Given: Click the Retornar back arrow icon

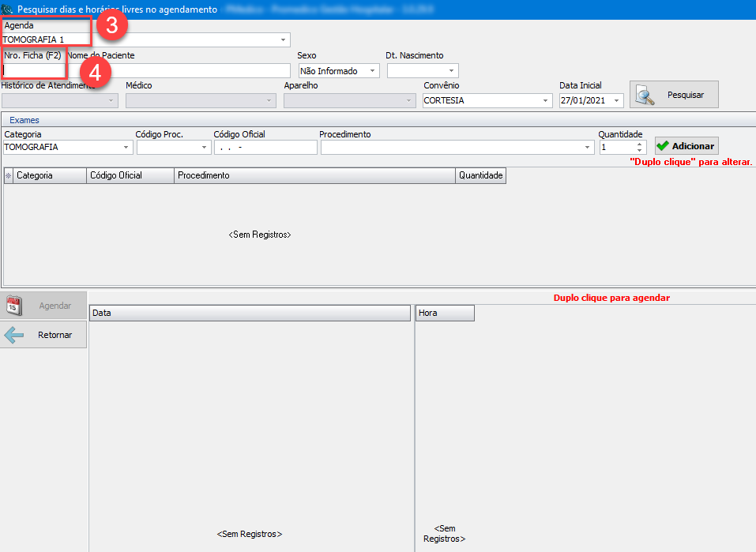Looking at the screenshot, I should 14,335.
